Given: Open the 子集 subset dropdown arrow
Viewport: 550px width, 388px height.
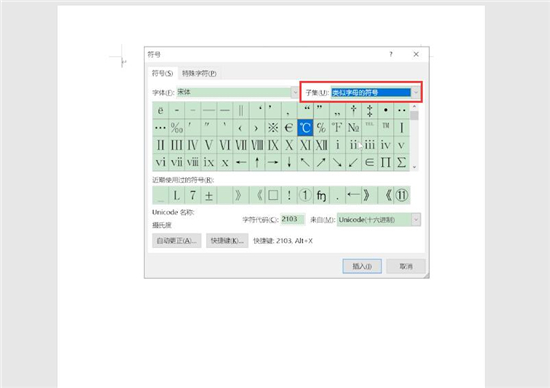Looking at the screenshot, I should coord(416,92).
